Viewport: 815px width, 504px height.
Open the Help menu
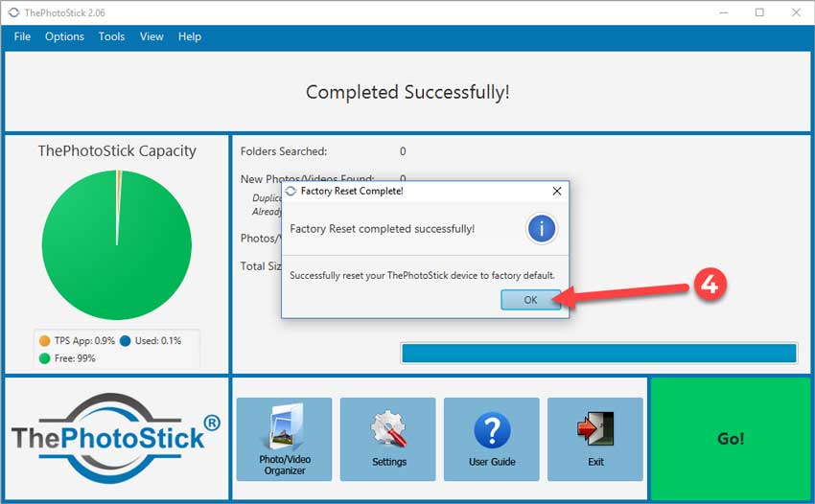[190, 37]
